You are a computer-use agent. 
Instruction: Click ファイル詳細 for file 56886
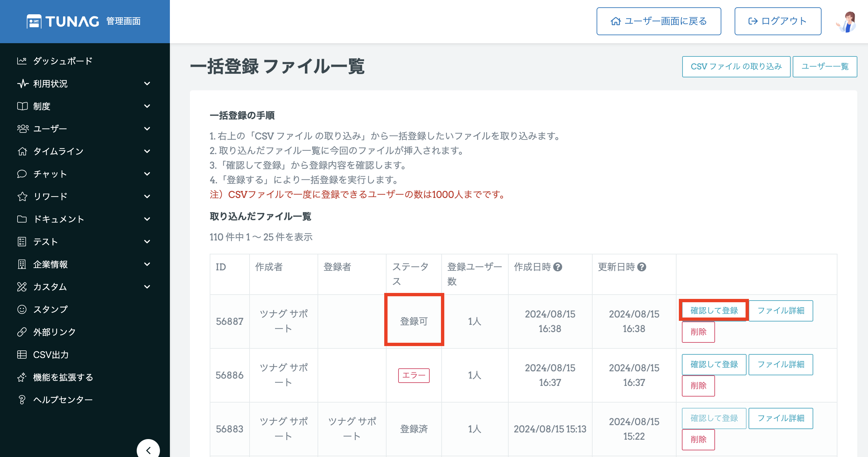[781, 364]
